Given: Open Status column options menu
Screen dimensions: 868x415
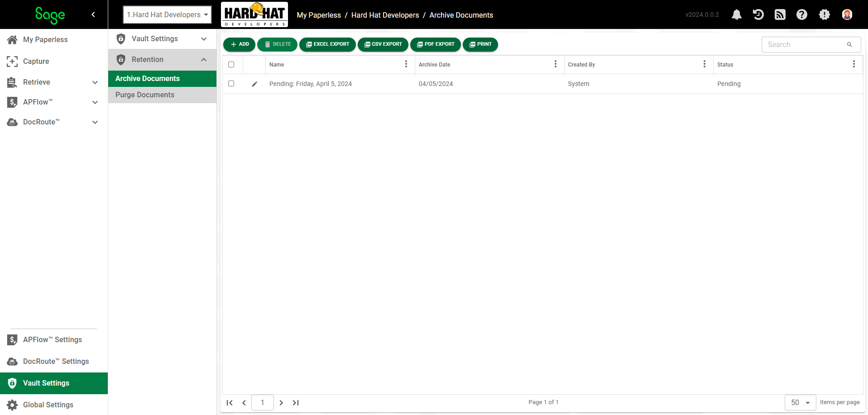Looking at the screenshot, I should point(854,64).
